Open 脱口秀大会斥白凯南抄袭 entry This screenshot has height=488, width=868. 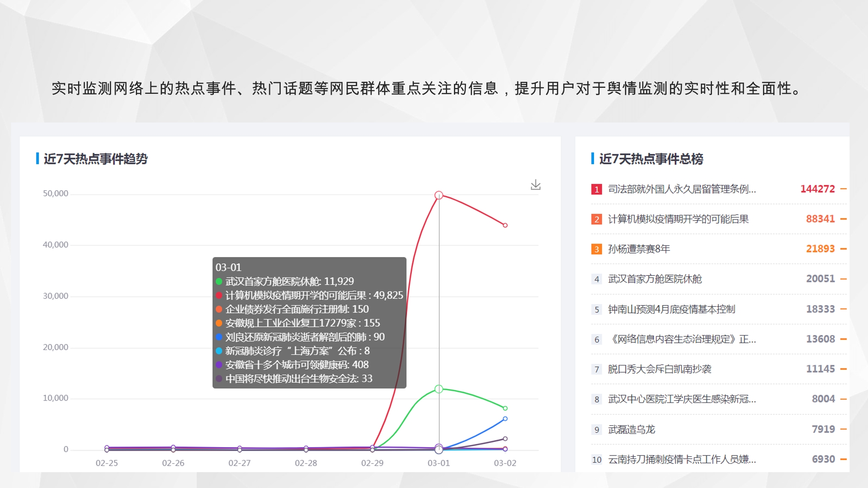659,369
